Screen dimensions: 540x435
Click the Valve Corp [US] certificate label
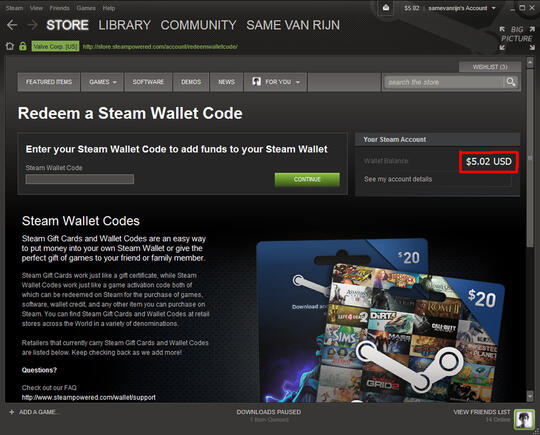(x=55, y=46)
